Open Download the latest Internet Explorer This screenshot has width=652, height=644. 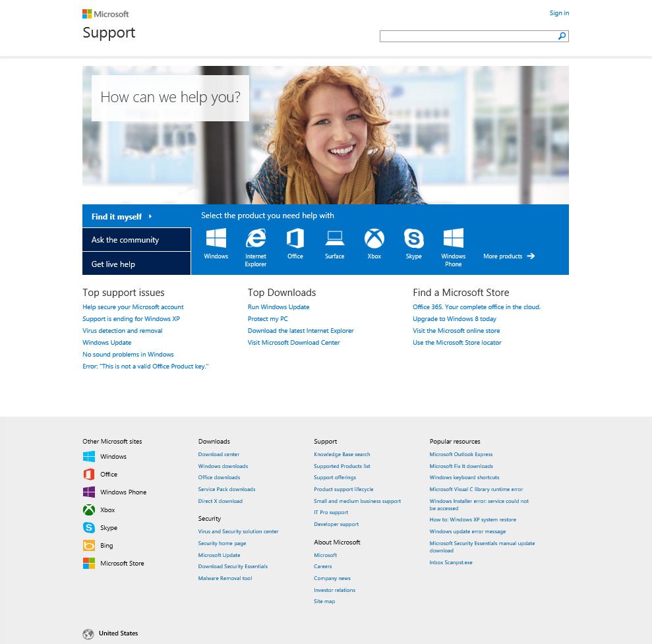tap(301, 330)
